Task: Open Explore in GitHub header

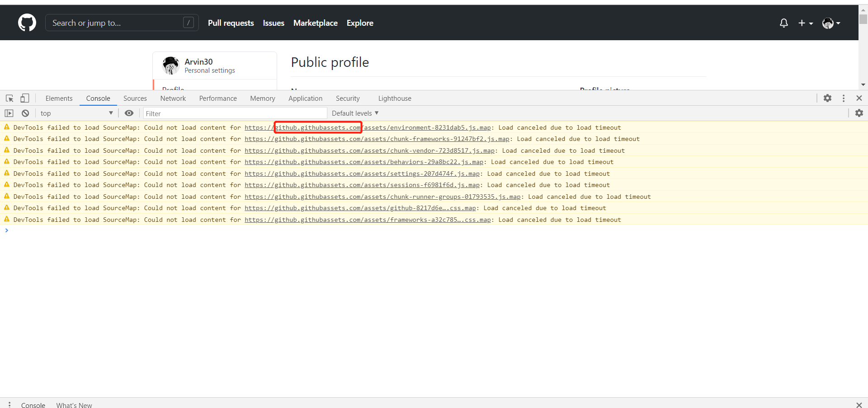Action: pyautogui.click(x=360, y=23)
